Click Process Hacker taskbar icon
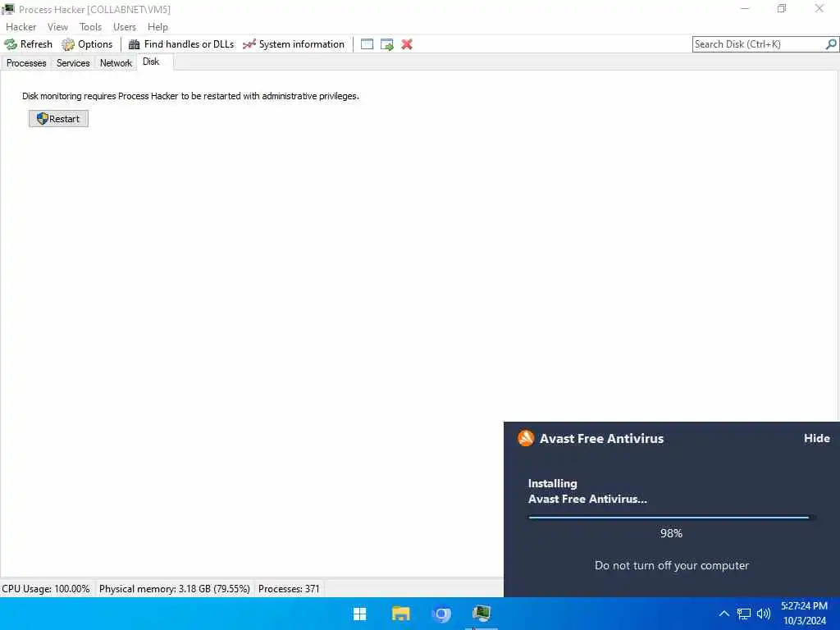Screen dimensions: 840x630 (482, 614)
